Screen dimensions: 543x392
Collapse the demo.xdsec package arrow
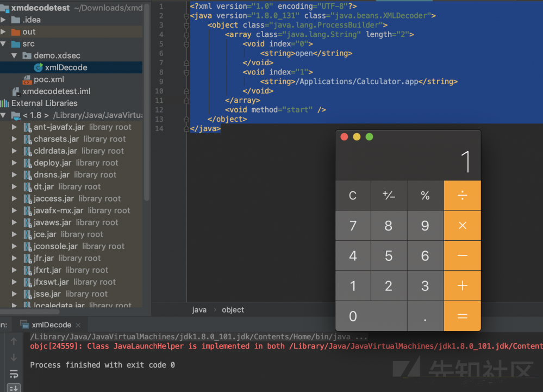click(14, 55)
